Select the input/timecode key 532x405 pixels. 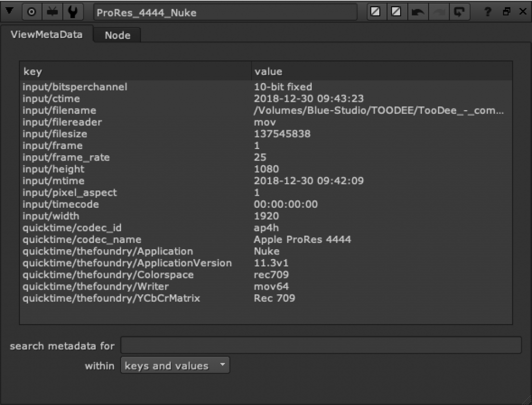coord(61,204)
